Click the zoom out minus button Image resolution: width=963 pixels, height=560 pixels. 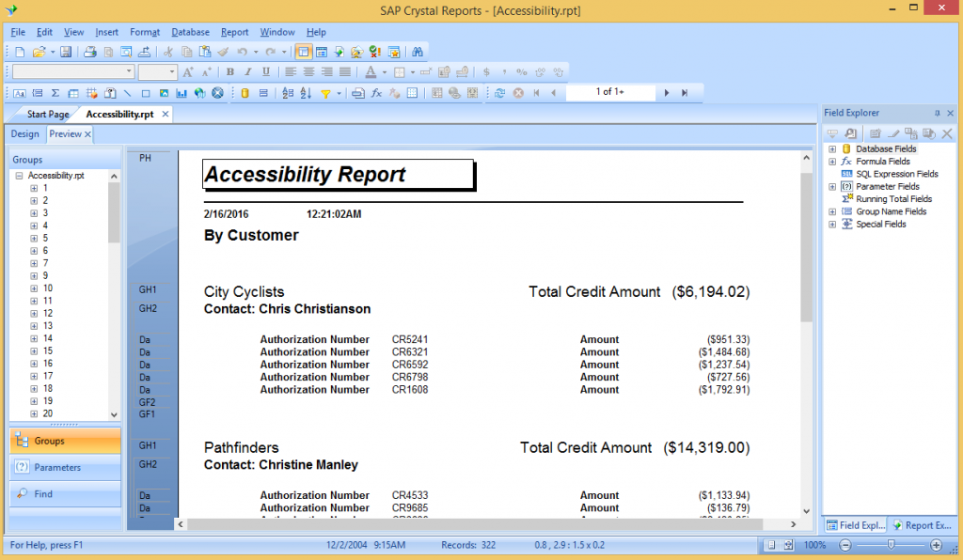pyautogui.click(x=845, y=545)
